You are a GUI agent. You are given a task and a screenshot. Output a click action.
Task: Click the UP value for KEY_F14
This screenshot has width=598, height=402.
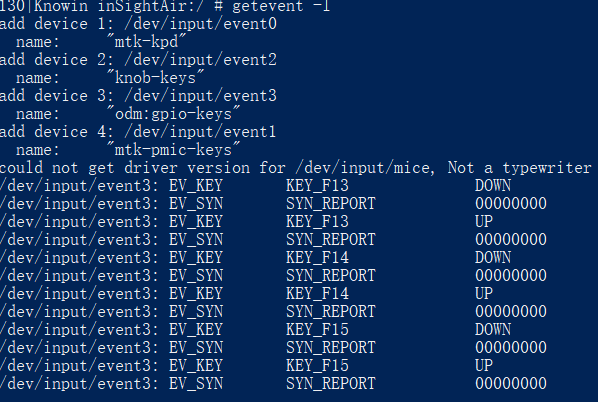coord(484,293)
